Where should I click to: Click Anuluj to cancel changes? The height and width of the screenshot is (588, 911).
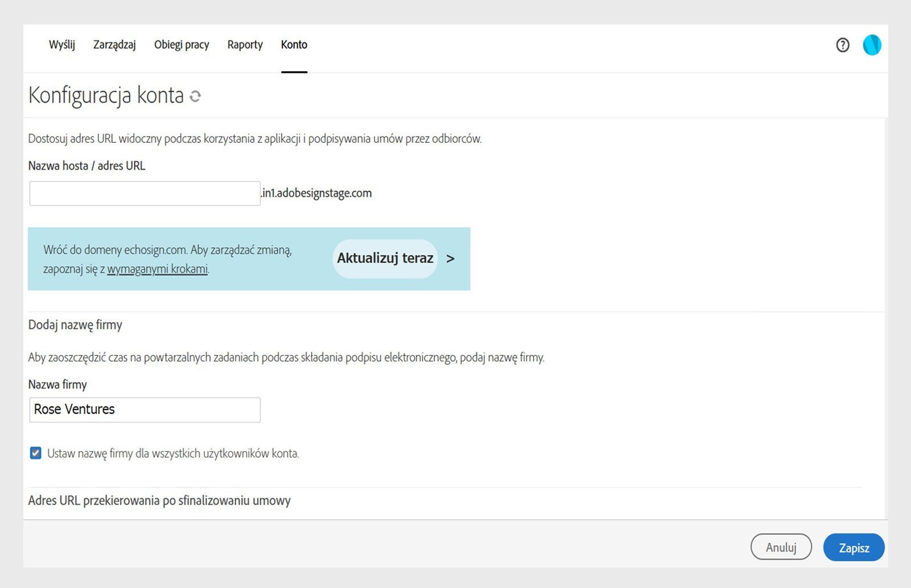click(x=781, y=547)
